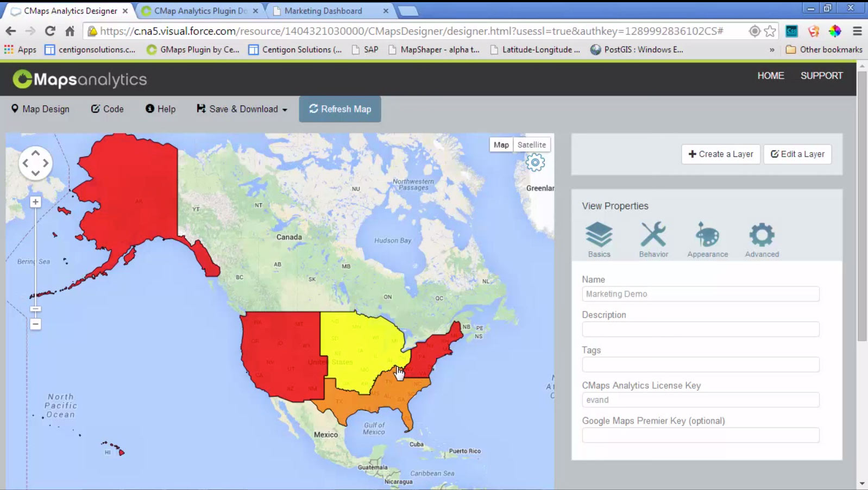Switch to the Satellite view type
Viewport: 868px width, 490px height.
532,145
